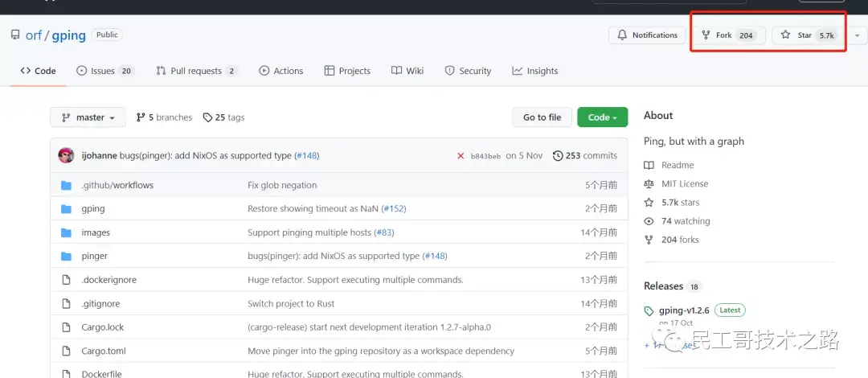Click the Notifications bell button
The image size is (868, 378).
647,35
